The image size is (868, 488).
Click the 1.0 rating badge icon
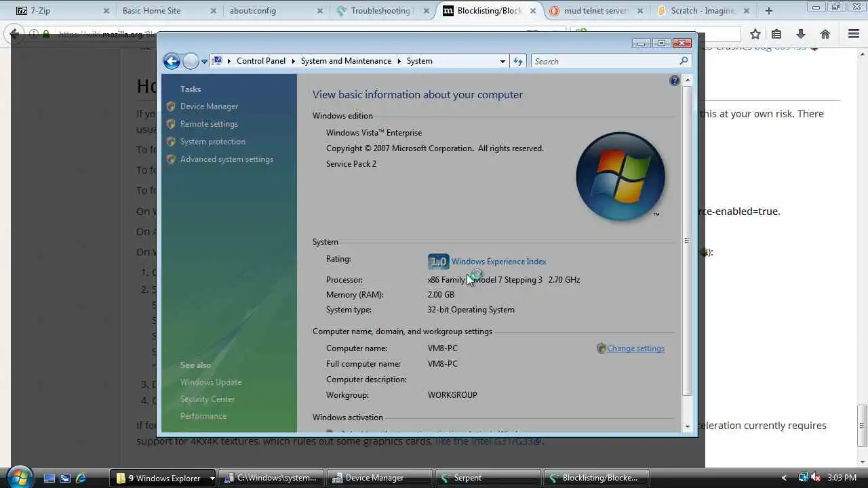click(438, 262)
